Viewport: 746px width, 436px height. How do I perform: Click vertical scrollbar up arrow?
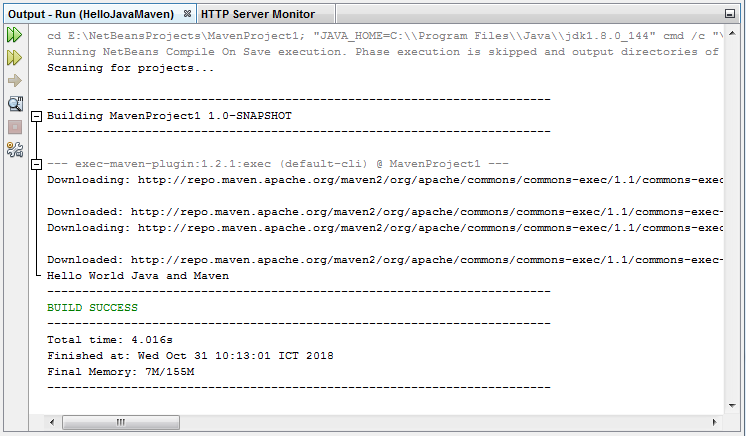click(732, 33)
